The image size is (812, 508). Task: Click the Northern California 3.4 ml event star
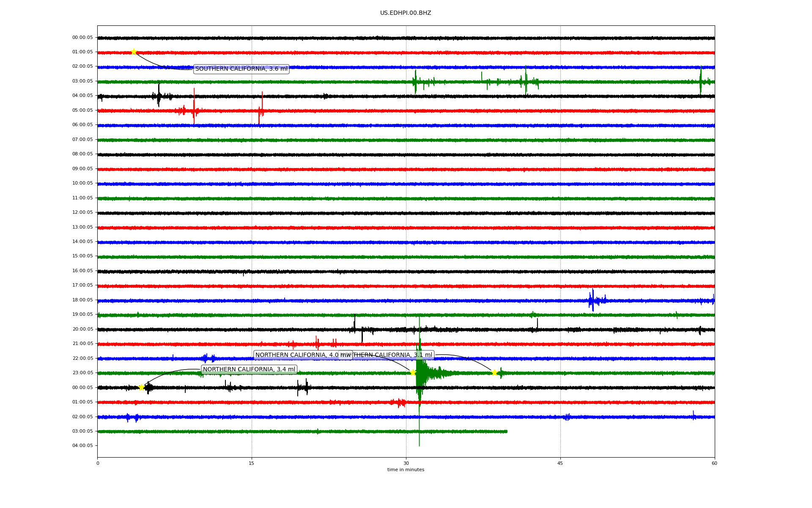pyautogui.click(x=142, y=387)
